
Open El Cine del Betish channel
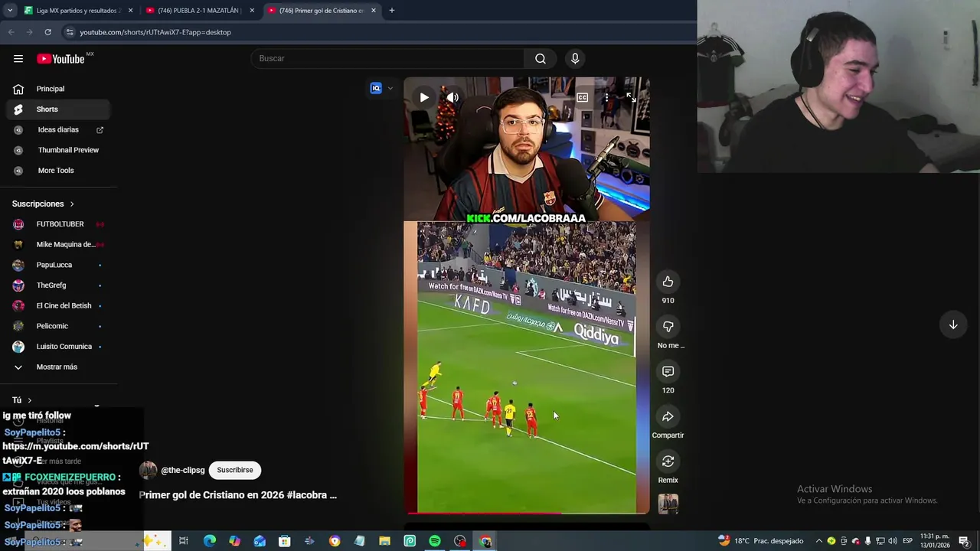(58, 305)
